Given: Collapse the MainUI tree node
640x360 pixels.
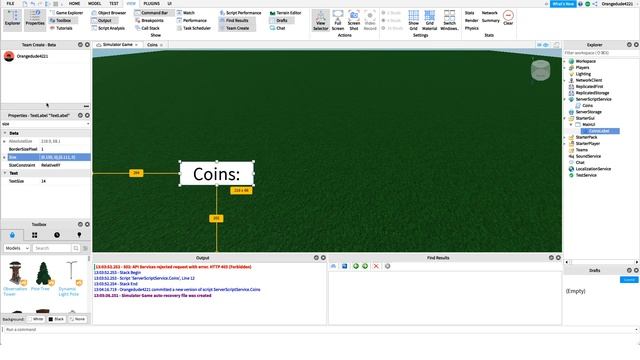Looking at the screenshot, I should tap(571, 124).
